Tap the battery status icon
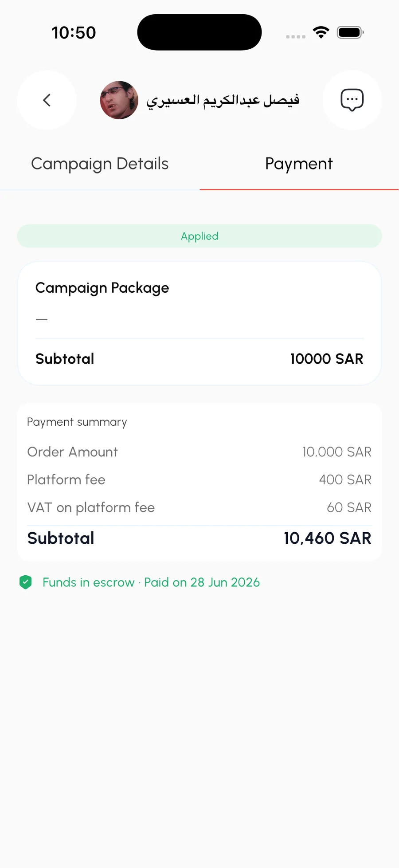The height and width of the screenshot is (868, 399). (350, 32)
